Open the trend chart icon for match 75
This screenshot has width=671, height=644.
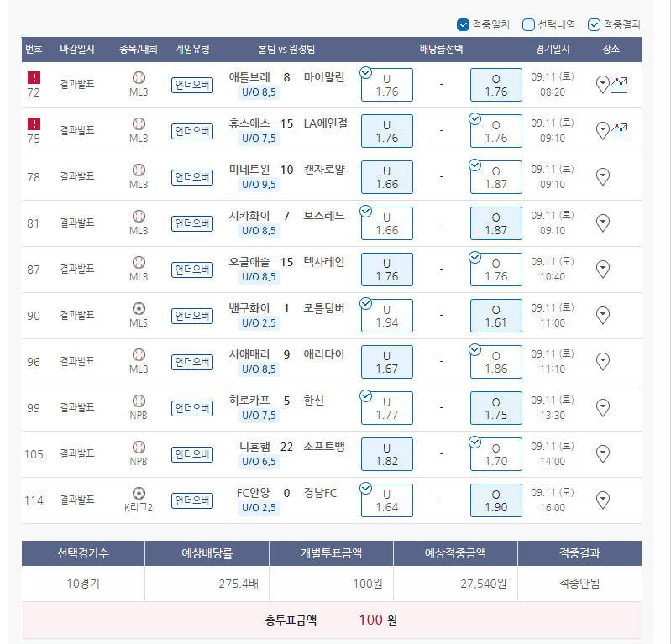620,130
